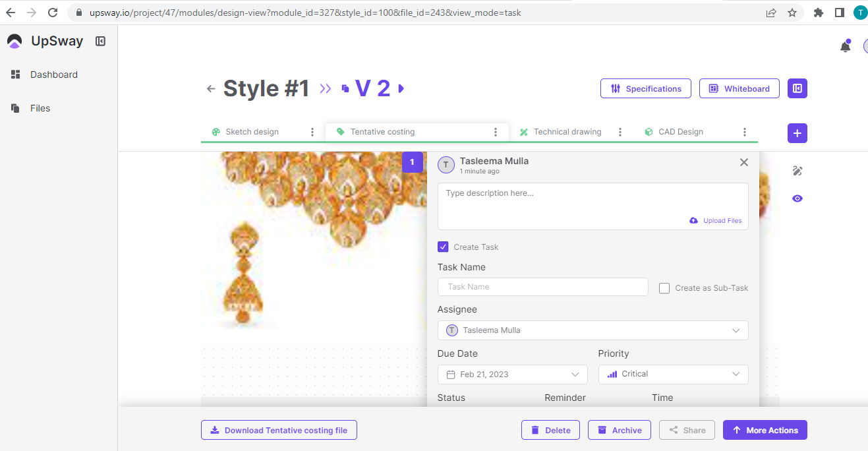This screenshot has height=451, width=868.
Task: Click the Task Name input field
Action: coord(542,287)
